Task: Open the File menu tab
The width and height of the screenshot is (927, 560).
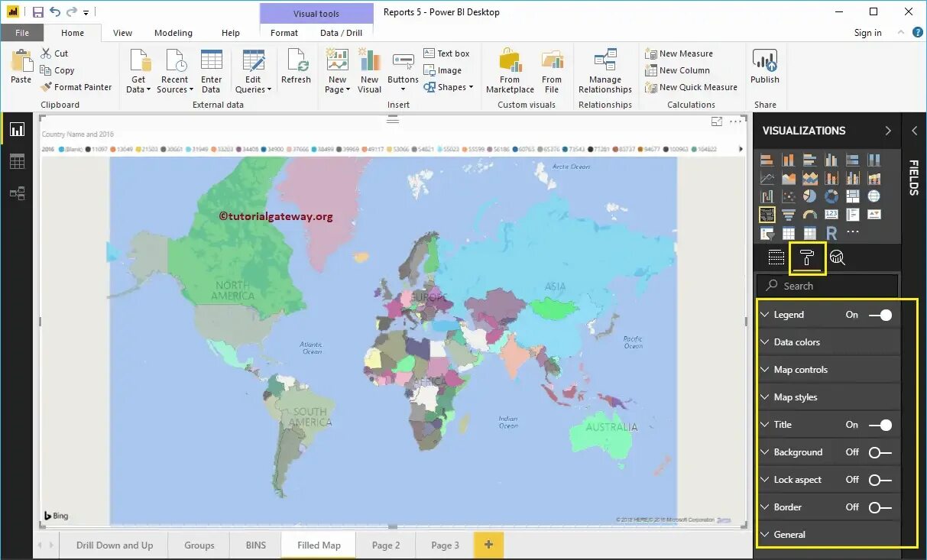Action: click(x=22, y=33)
